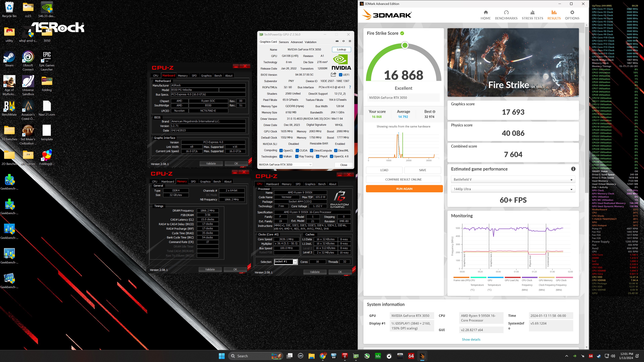This screenshot has height=362, width=644.
Task: Toggle the Vulkan checkbox
Action: pyautogui.click(x=281, y=156)
